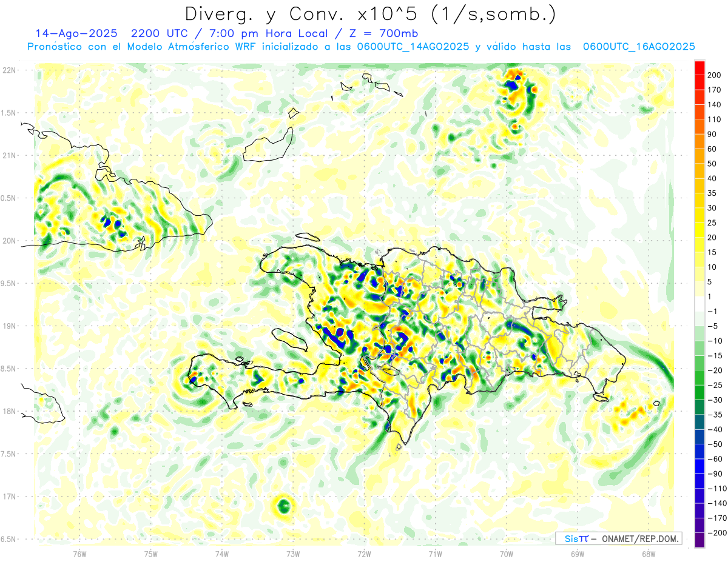The width and height of the screenshot is (728, 562).
Task: Click the '1.5N' latitude label
Action: click(8, 113)
